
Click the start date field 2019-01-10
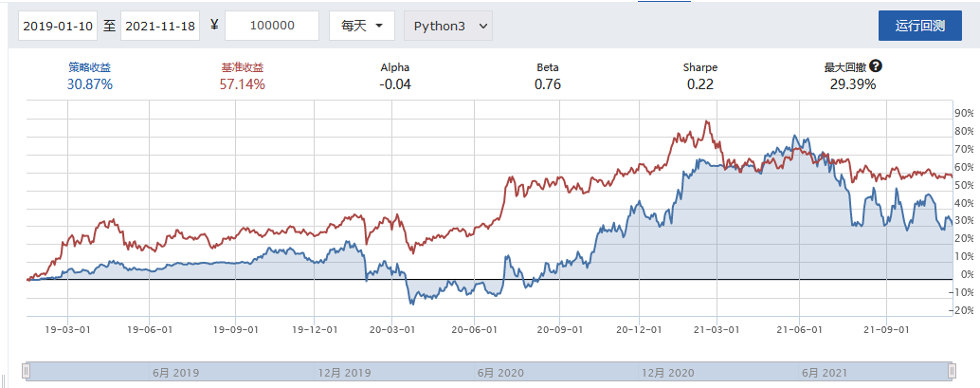coord(58,26)
